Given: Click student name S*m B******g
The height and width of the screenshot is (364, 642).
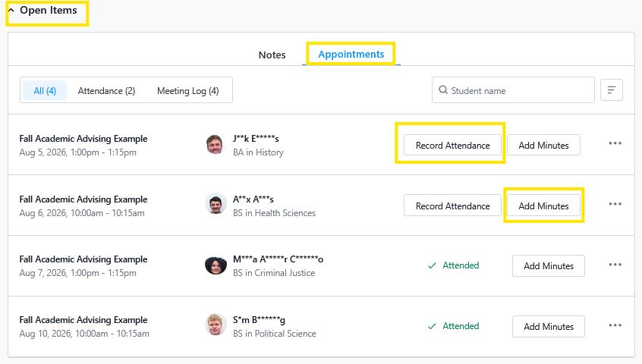Looking at the screenshot, I should tap(259, 320).
